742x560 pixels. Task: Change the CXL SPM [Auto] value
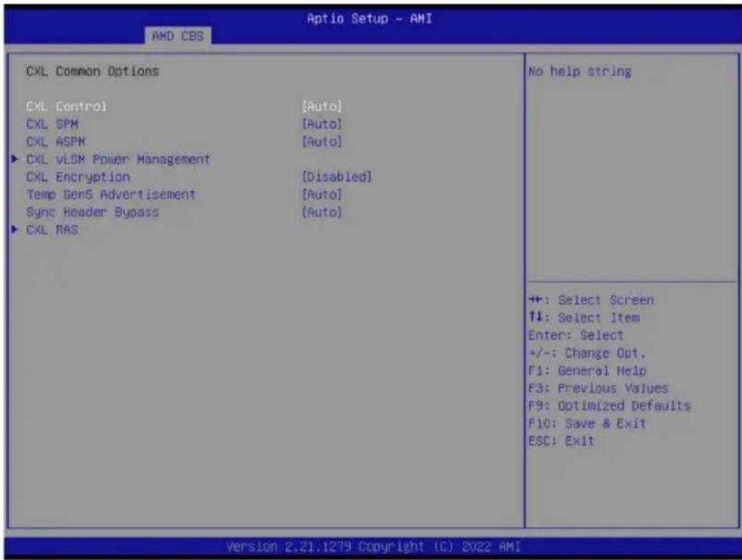click(x=322, y=124)
